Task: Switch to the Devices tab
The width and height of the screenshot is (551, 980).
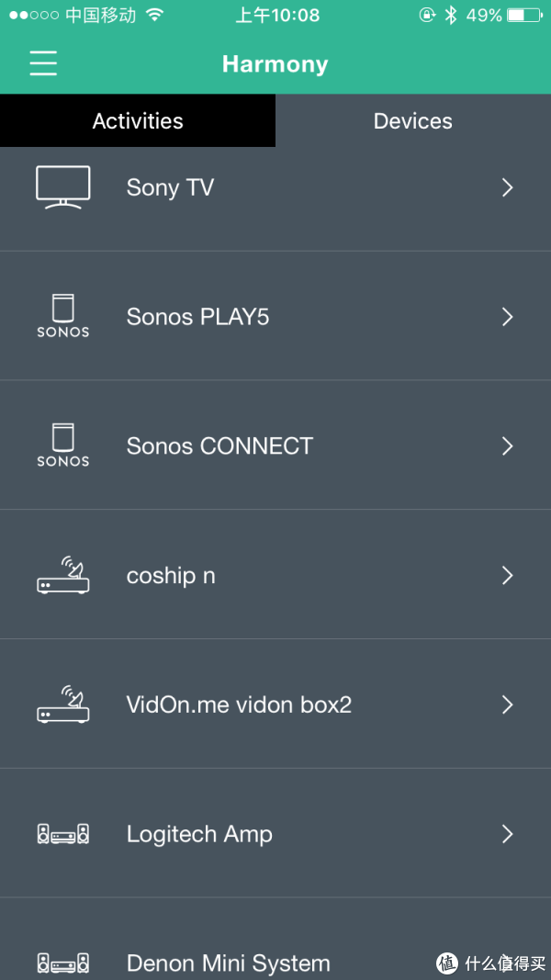Action: point(413,121)
